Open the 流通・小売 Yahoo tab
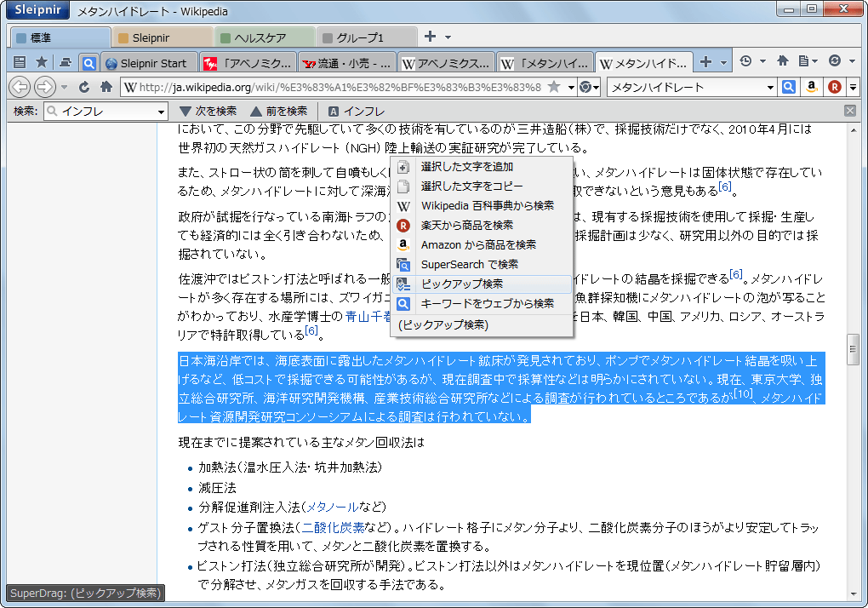 [x=347, y=63]
